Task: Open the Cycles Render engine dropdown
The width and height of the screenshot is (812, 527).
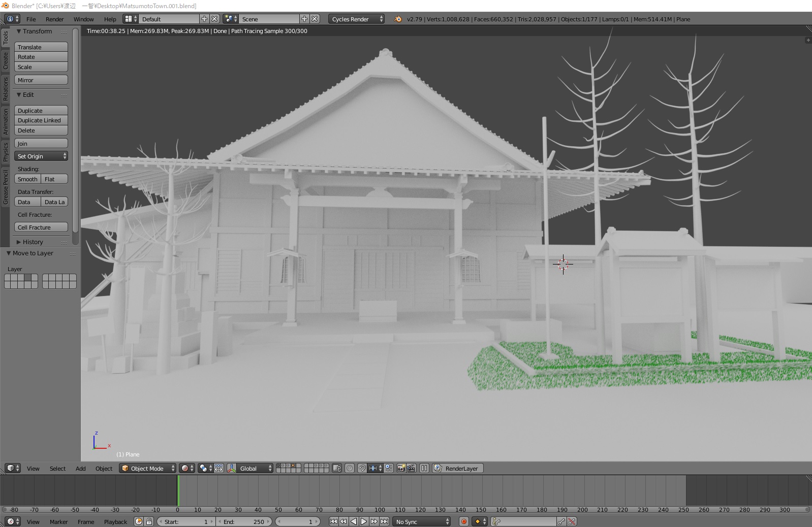Action: click(356, 19)
